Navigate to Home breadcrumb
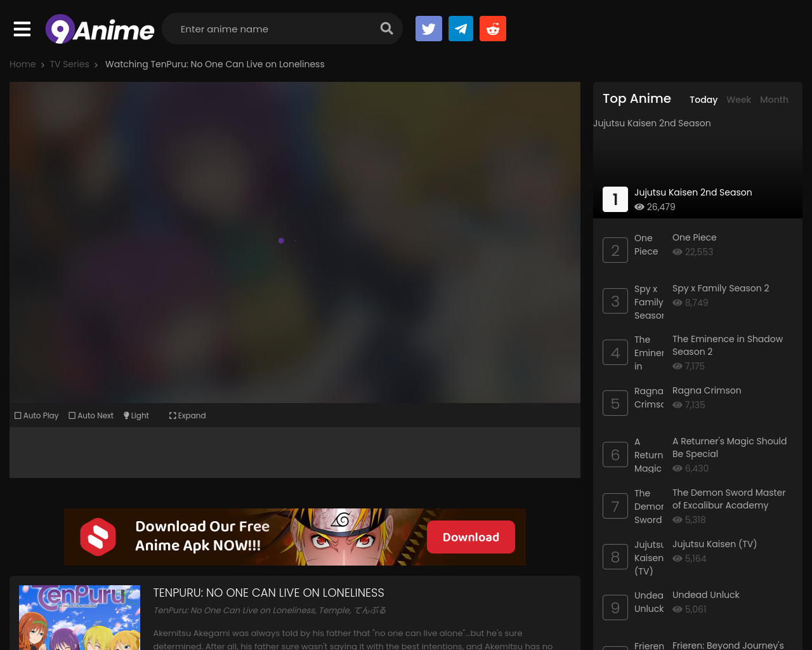Screen dimensions: 812x650 click(x=23, y=64)
